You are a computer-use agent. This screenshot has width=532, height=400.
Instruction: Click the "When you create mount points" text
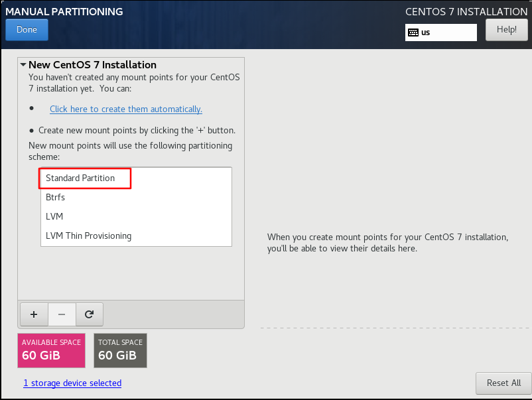pos(388,243)
